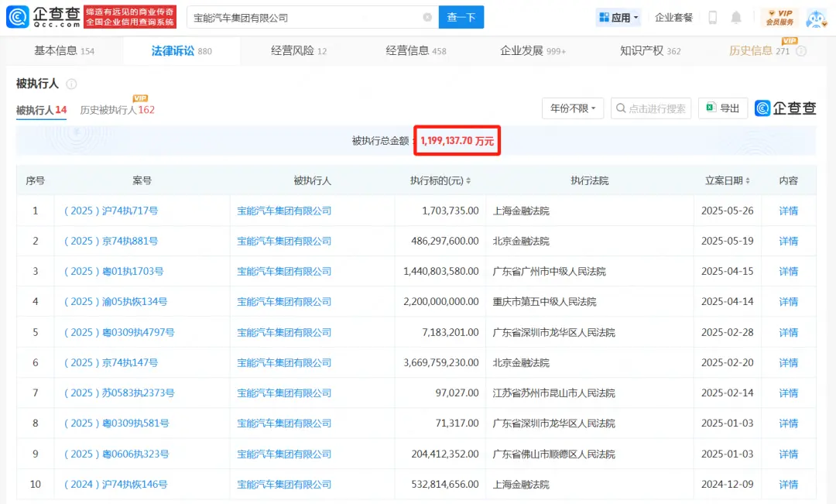Switch to 历史信息 tab

click(x=759, y=50)
